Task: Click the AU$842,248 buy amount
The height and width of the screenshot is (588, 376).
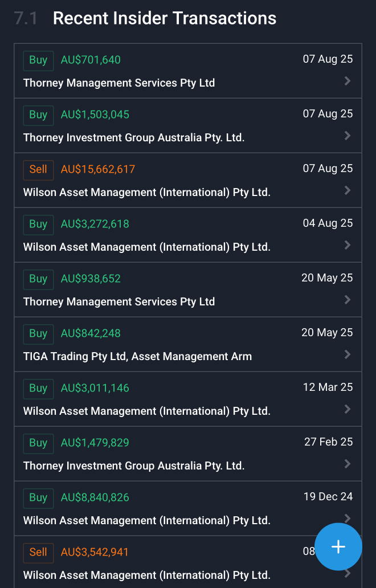Action: click(91, 333)
